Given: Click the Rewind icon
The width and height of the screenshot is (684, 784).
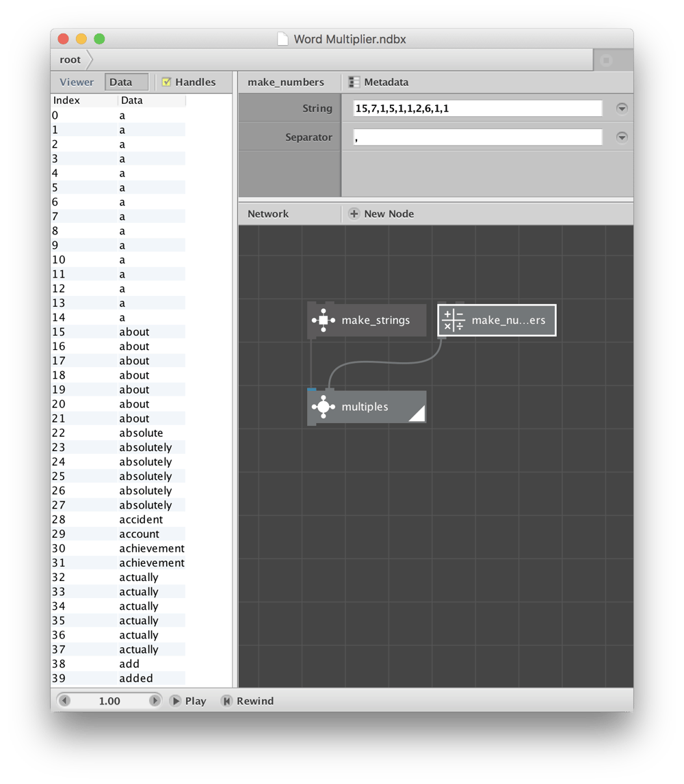Looking at the screenshot, I should point(226,701).
